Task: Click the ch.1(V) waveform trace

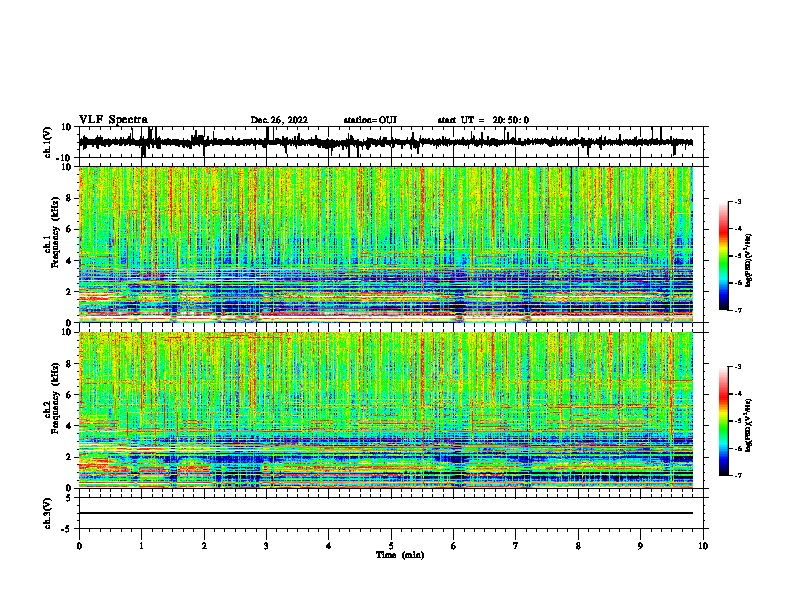Action: (385, 142)
